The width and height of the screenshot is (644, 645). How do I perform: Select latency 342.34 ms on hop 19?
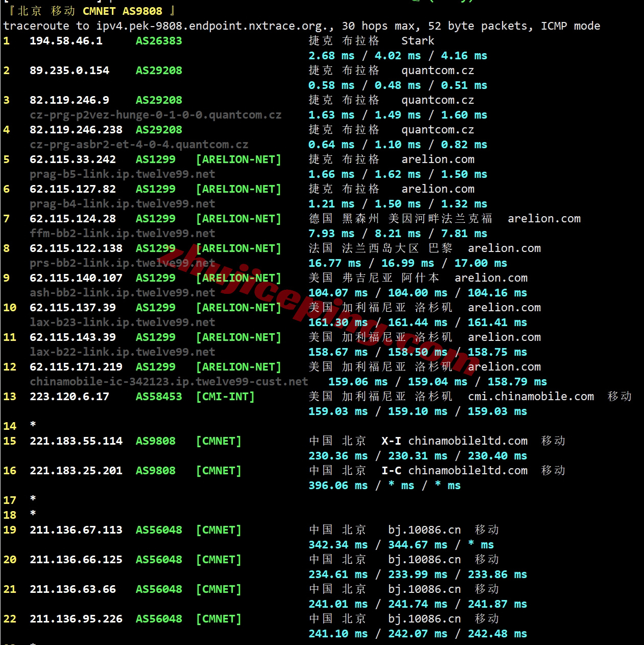tap(338, 545)
